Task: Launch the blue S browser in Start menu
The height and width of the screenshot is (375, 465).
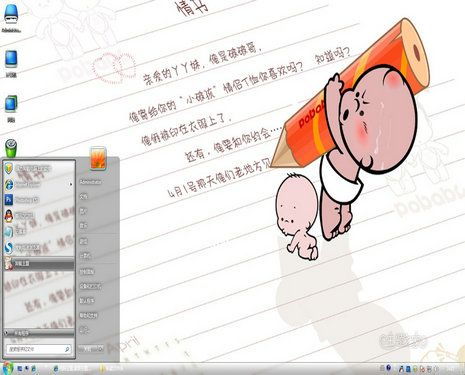Action: point(39,247)
